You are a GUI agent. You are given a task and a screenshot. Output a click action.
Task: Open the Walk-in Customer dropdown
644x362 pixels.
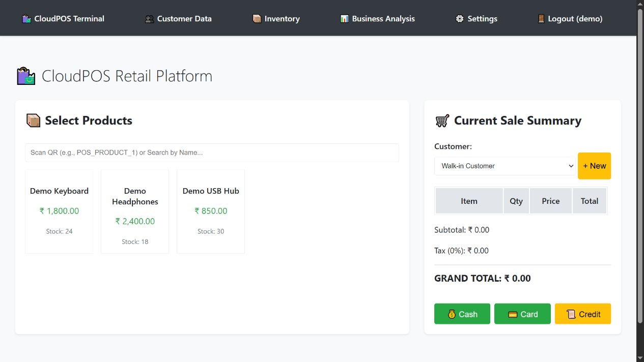pyautogui.click(x=505, y=166)
